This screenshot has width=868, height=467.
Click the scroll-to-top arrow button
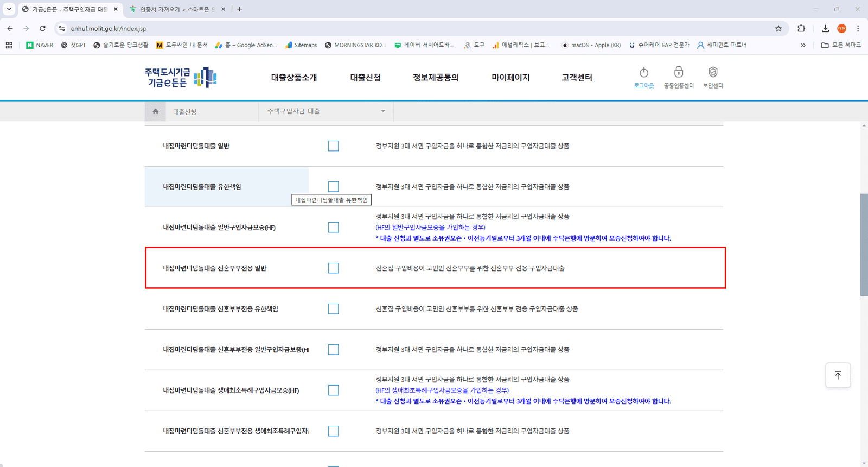coord(838,375)
